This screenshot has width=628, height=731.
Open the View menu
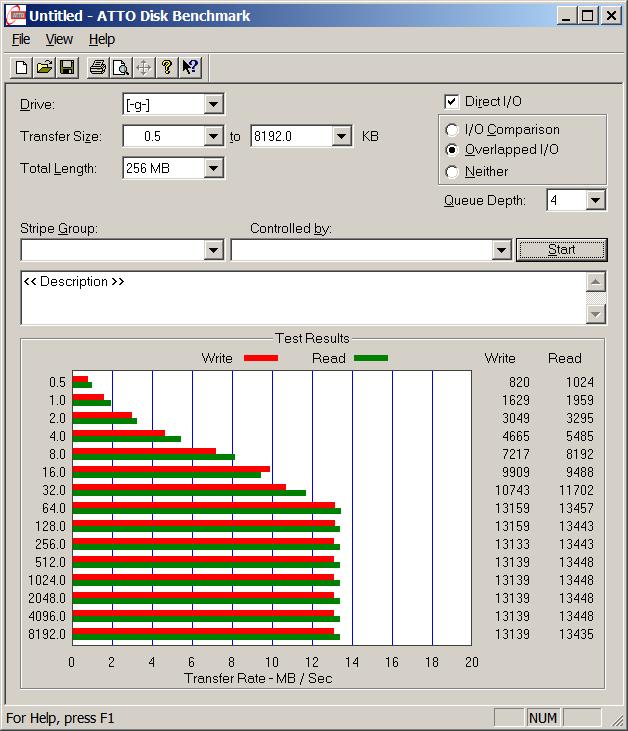(59, 40)
